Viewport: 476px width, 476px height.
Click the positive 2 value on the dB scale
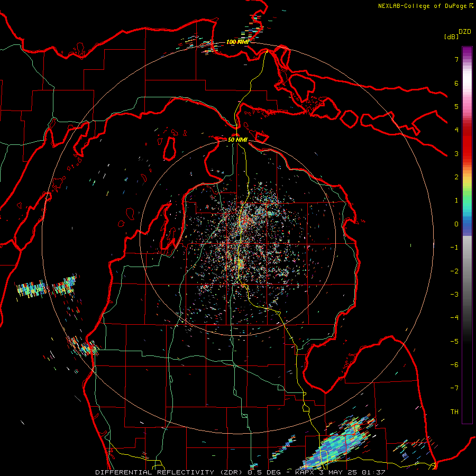tap(456, 177)
